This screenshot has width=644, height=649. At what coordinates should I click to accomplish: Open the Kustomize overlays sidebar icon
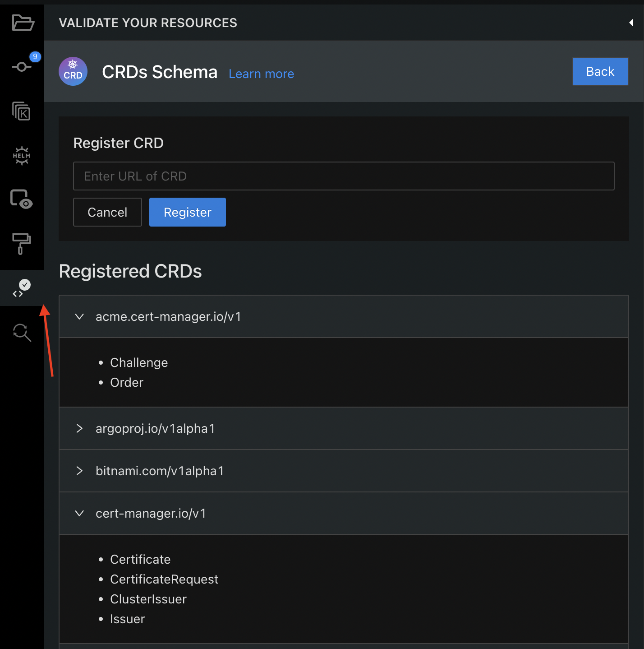click(22, 111)
